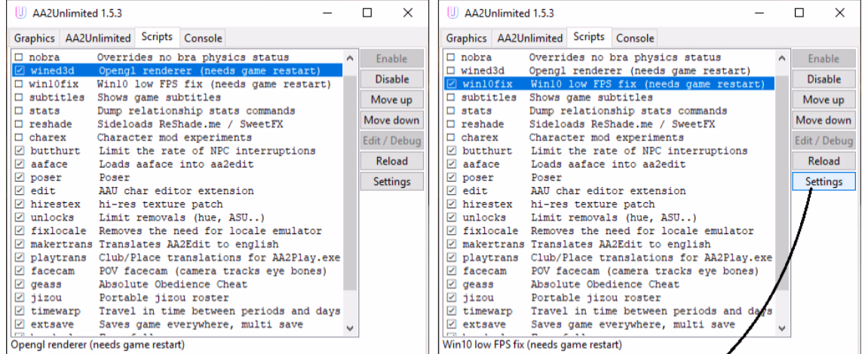Viewport: 868px width, 354px height.
Task: Select 'Removes the need for locale emulator' in right window
Action: [x=609, y=231]
